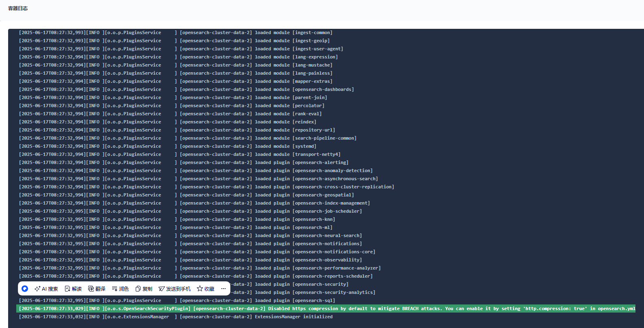Click log line loaded plugin [opensearch-security-analytics]

coord(304,292)
